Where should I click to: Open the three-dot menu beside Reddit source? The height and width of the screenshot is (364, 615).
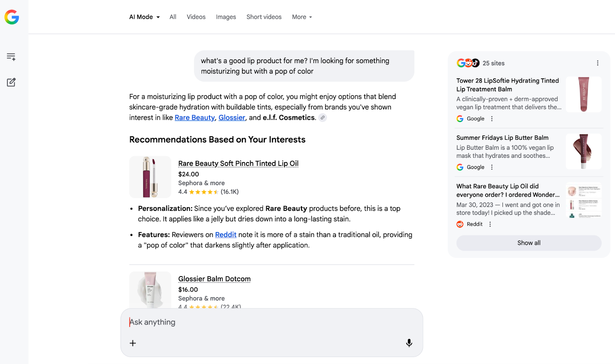point(490,224)
